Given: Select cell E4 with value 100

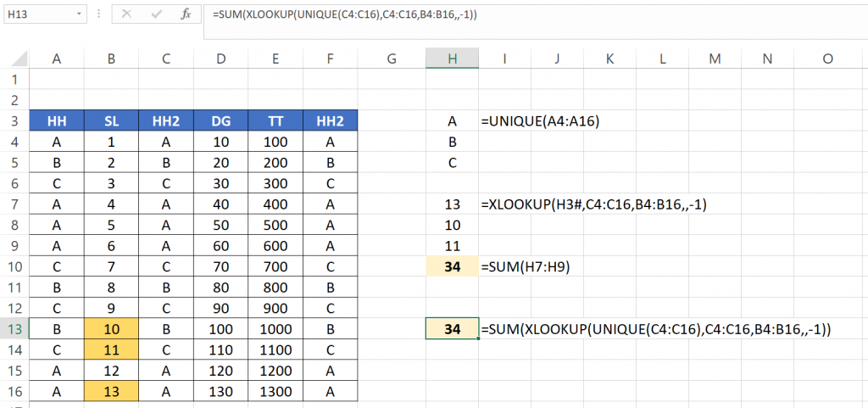Looking at the screenshot, I should point(275,142).
